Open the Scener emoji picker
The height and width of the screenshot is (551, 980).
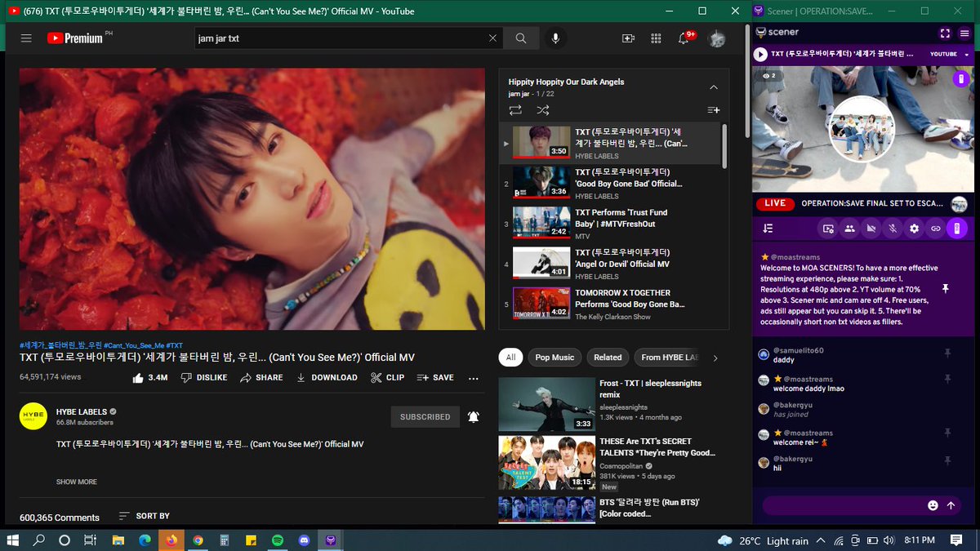tap(933, 505)
